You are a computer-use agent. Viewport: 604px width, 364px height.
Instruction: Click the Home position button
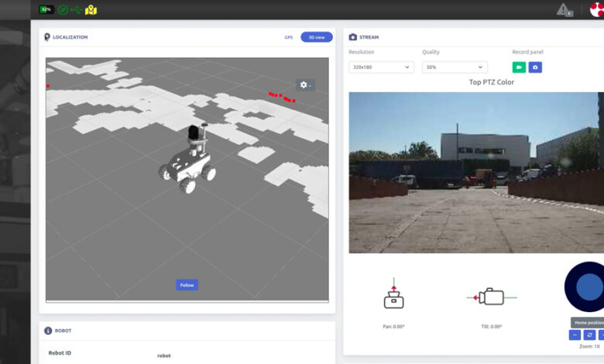coord(588,323)
